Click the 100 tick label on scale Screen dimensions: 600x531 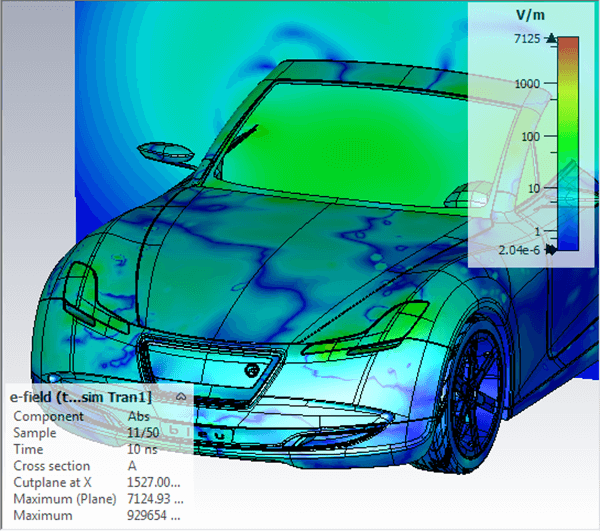531,136
